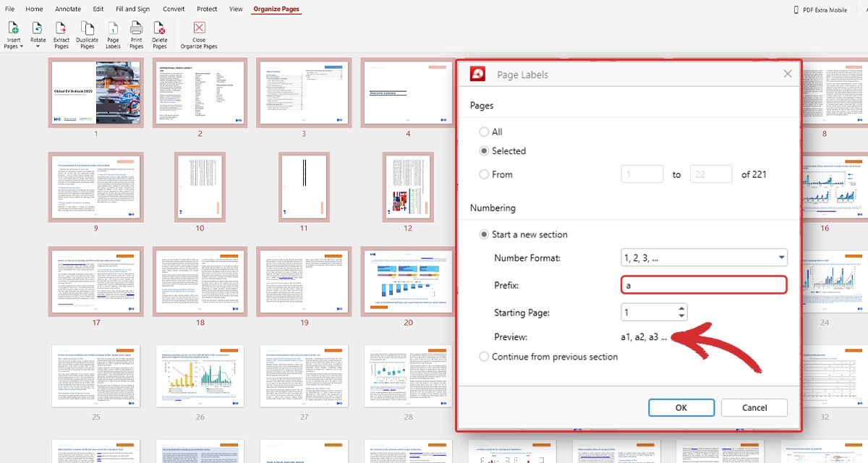This screenshot has height=463, width=868.
Task: Click the red app logo in the dialog title
Action: pos(477,74)
